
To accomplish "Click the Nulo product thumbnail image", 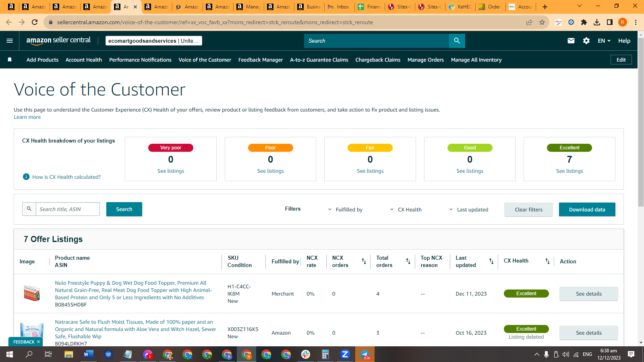I will 31,293.
